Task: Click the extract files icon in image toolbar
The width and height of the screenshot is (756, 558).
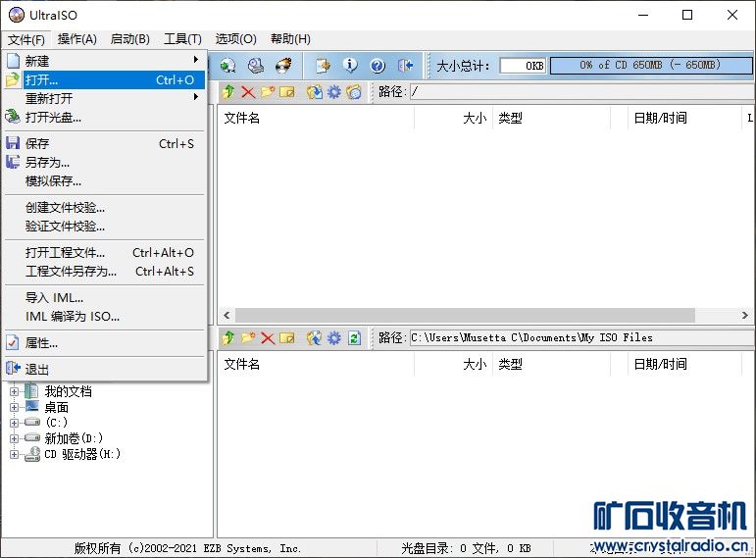Action: (x=315, y=91)
